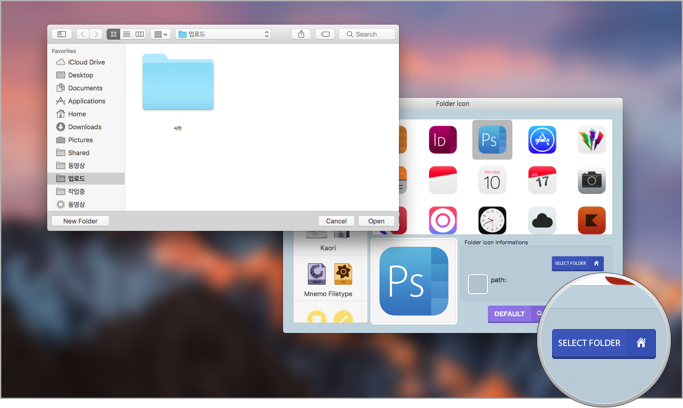This screenshot has width=683, height=408.
Task: Pick the red 17 calendar icon
Action: pyautogui.click(x=542, y=180)
